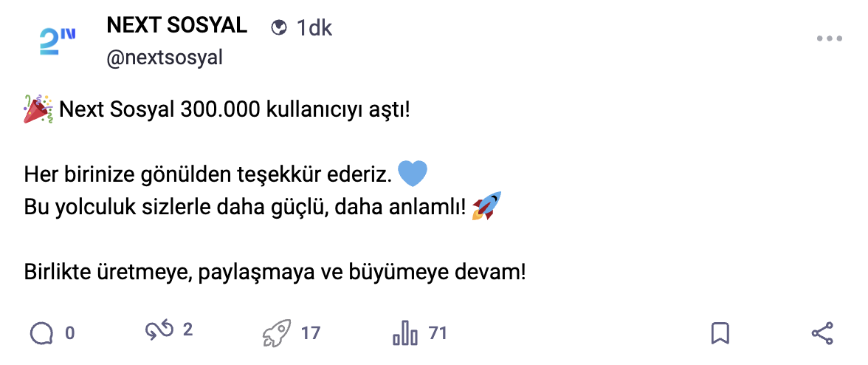Open post statistics bar chart icon
The width and height of the screenshot is (868, 365).
pyautogui.click(x=405, y=333)
